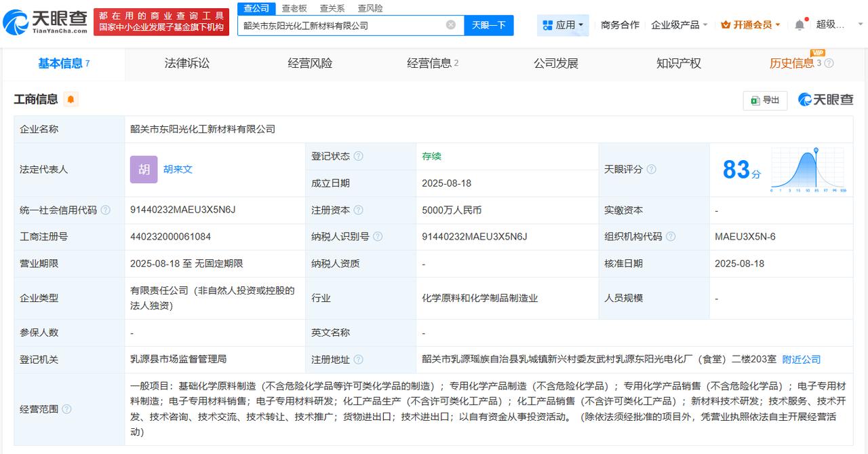Click help icon next to 天眼评分

(x=651, y=169)
